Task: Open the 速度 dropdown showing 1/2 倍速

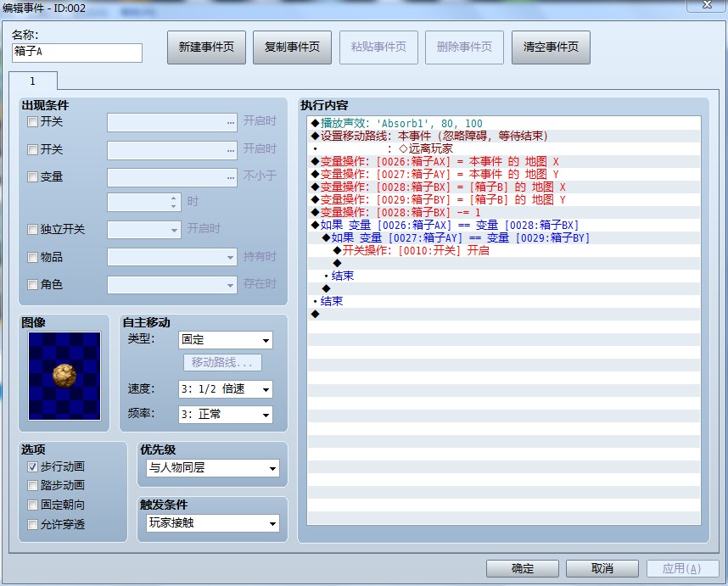Action: click(226, 389)
